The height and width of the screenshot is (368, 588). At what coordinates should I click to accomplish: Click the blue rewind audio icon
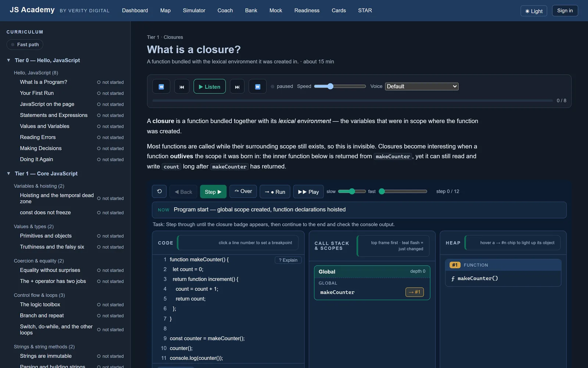click(161, 86)
